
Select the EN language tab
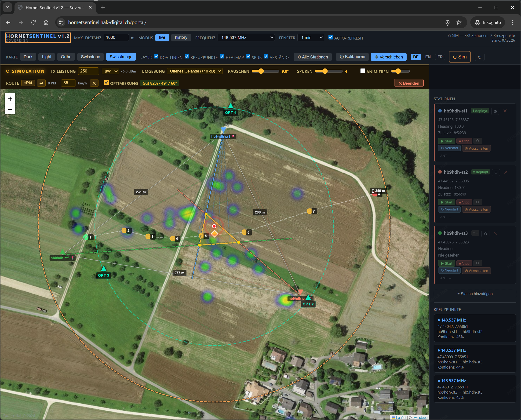pos(428,57)
